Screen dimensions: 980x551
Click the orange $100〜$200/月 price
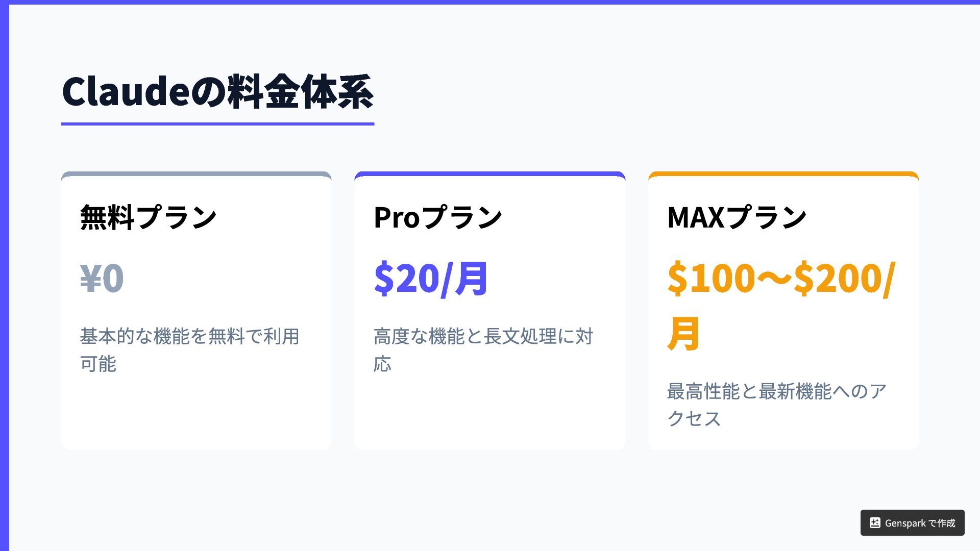(781, 305)
